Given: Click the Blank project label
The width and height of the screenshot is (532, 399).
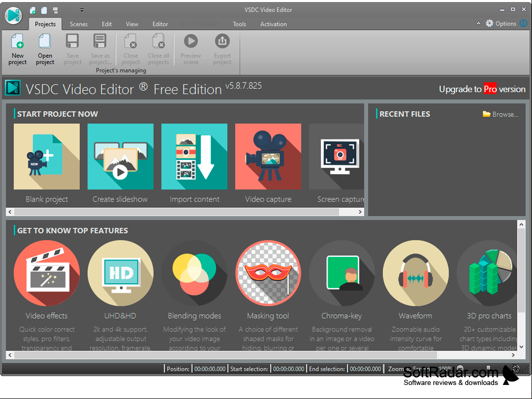Looking at the screenshot, I should 47,199.
